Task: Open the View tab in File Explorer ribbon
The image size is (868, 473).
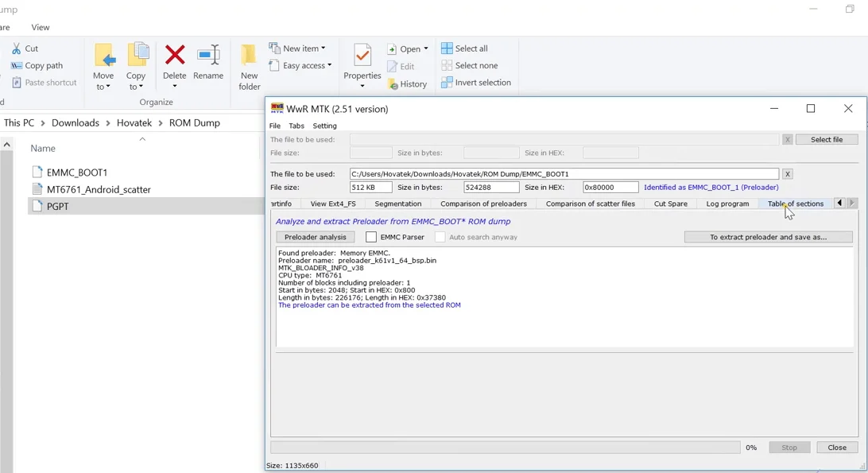Action: click(x=41, y=27)
